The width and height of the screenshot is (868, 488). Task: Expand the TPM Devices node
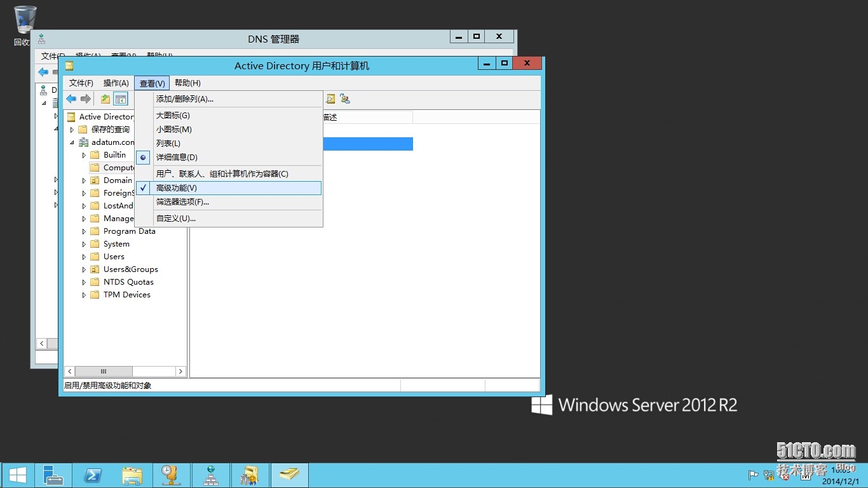coord(84,295)
